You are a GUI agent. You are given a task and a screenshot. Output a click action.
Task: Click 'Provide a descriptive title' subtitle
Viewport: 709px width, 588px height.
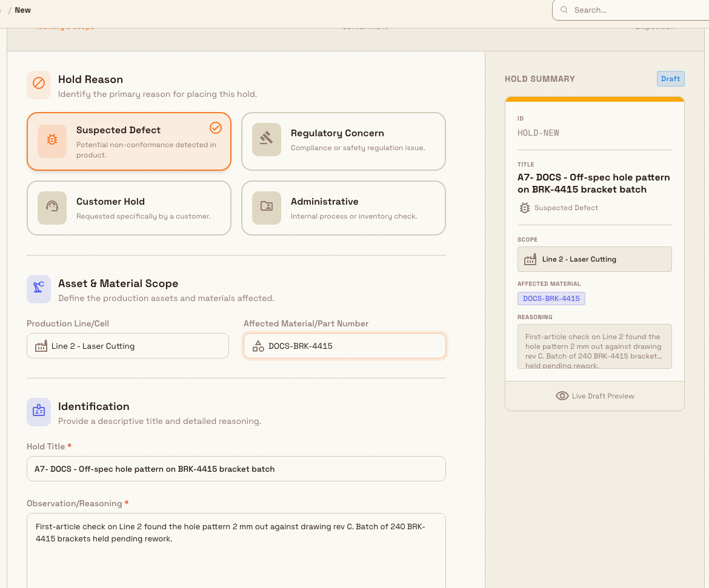click(x=159, y=421)
